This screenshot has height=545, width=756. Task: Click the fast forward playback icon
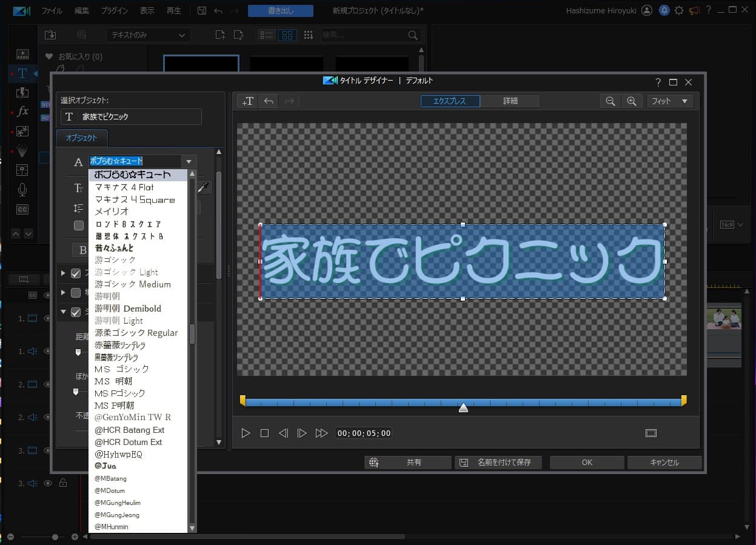pos(321,433)
